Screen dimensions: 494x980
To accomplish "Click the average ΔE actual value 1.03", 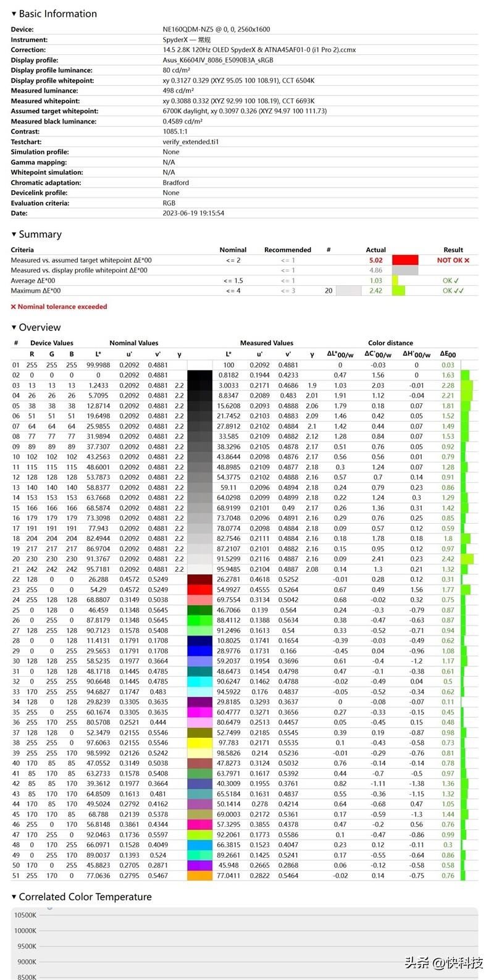I will [x=376, y=281].
